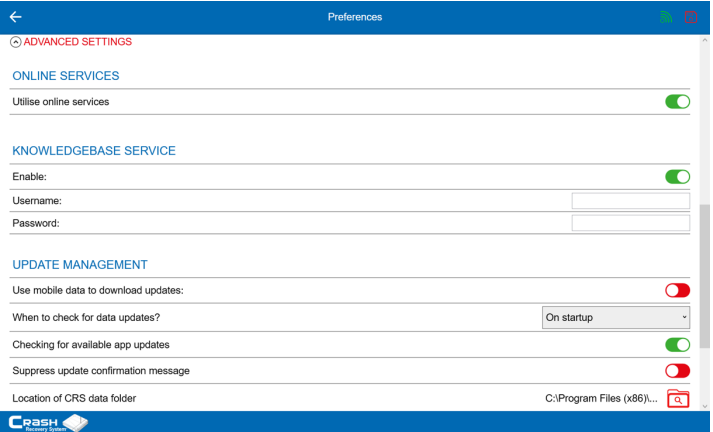
Task: Click the scrollbar down arrow
Action: [705, 407]
